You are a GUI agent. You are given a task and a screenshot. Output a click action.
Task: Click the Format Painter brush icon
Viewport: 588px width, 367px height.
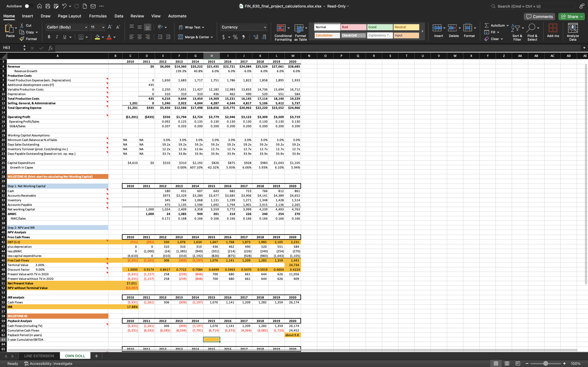click(x=22, y=39)
